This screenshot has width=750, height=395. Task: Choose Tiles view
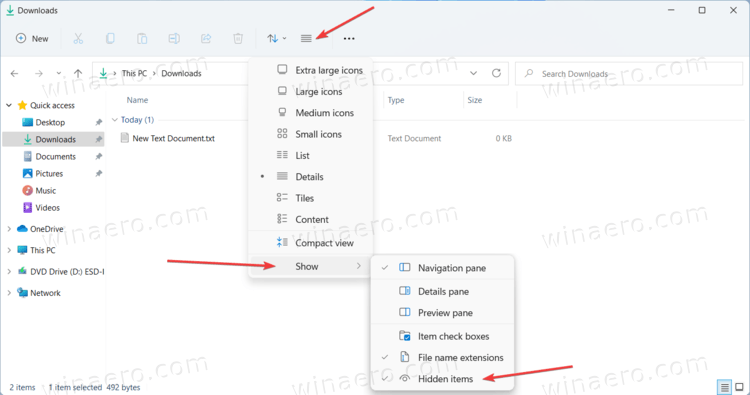310,198
